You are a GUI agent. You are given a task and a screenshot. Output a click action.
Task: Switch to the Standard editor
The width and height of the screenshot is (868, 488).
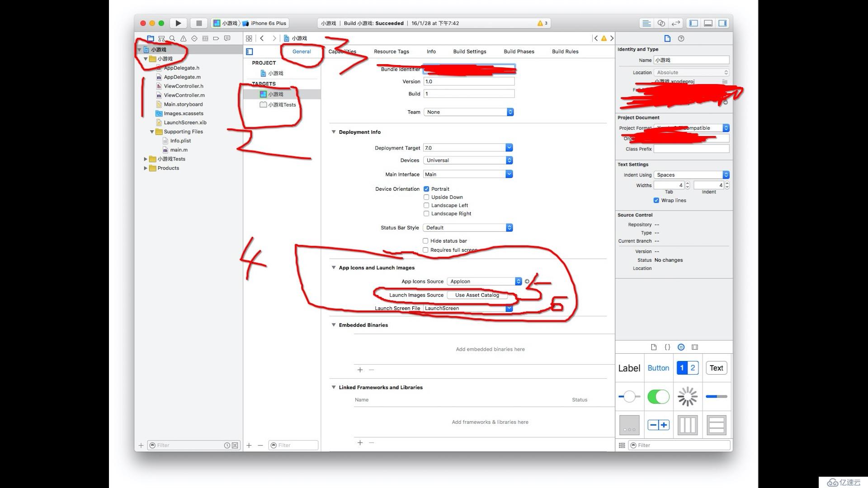(x=646, y=23)
